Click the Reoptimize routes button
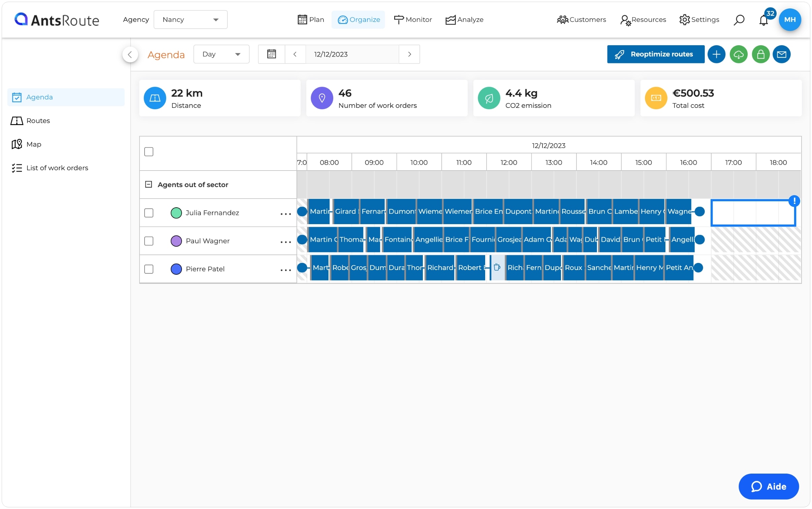 [x=655, y=54]
